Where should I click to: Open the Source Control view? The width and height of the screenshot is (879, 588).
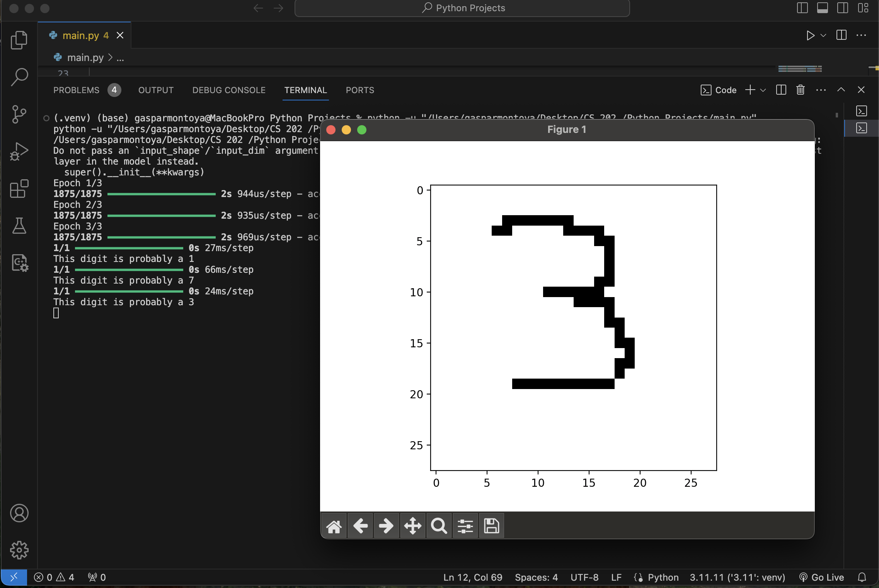(x=19, y=114)
